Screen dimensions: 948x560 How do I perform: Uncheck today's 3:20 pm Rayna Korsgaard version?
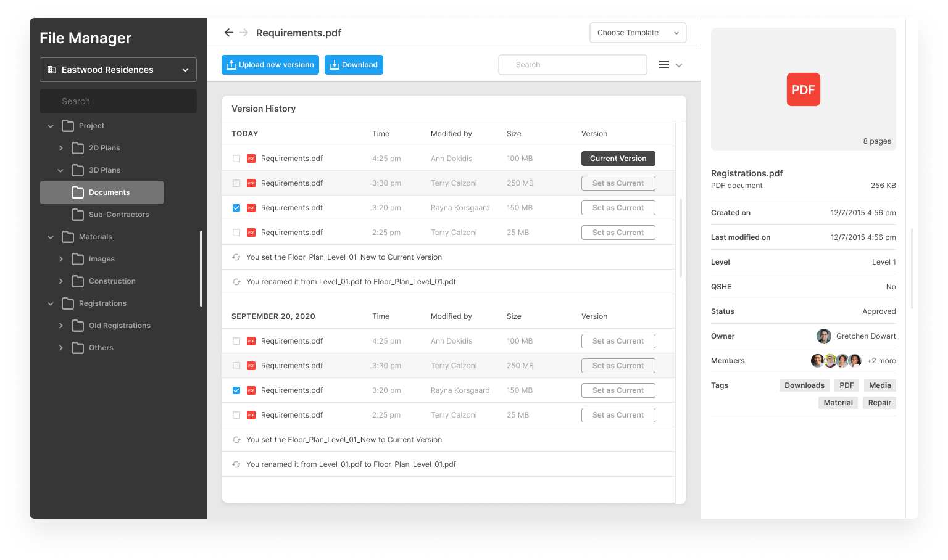coord(236,208)
